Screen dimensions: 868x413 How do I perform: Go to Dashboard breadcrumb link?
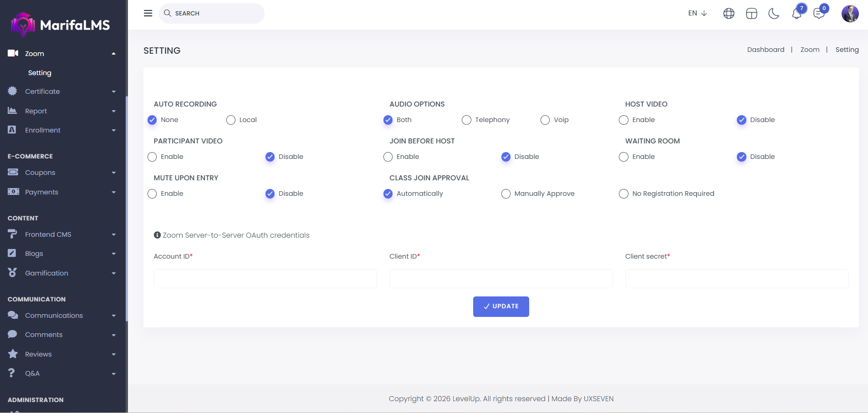coord(766,50)
